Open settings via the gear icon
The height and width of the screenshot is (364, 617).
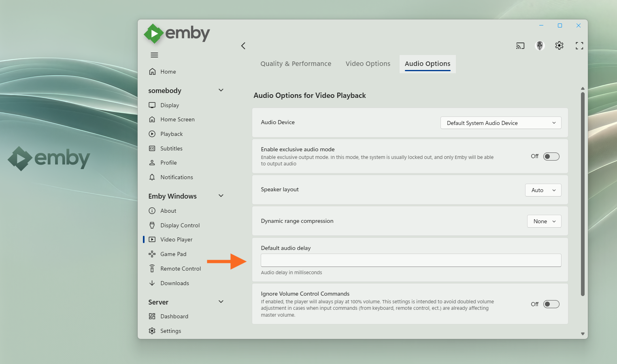pos(559,46)
